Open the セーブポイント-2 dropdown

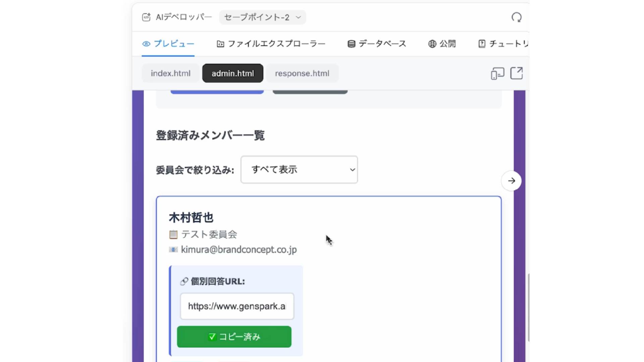262,17
